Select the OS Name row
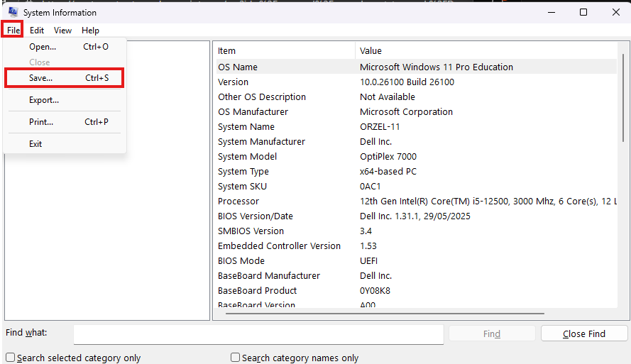This screenshot has height=364, width=631. (x=284, y=67)
